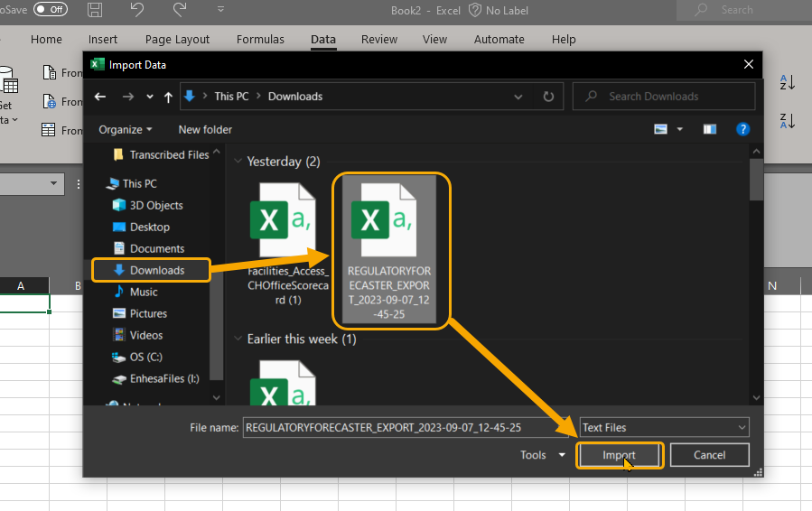Click the Search Downloads field
This screenshot has width=812, height=511.
click(664, 97)
